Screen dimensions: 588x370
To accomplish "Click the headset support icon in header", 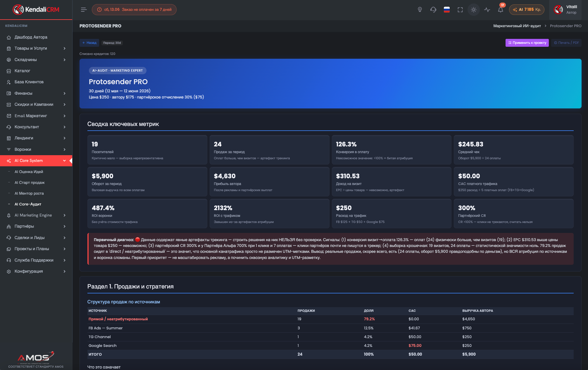I will click(433, 10).
